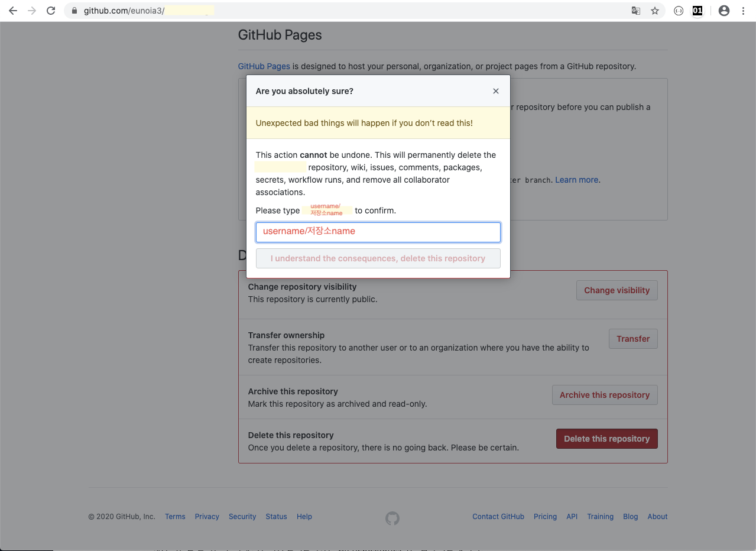Go back using browser back arrow
Viewport: 756px width, 551px height.
pyautogui.click(x=13, y=11)
